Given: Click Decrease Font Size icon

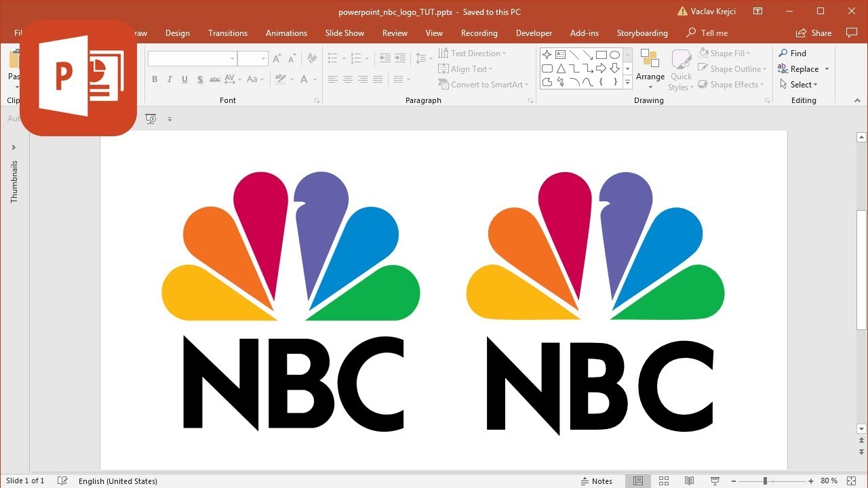Looking at the screenshot, I should coord(292,59).
